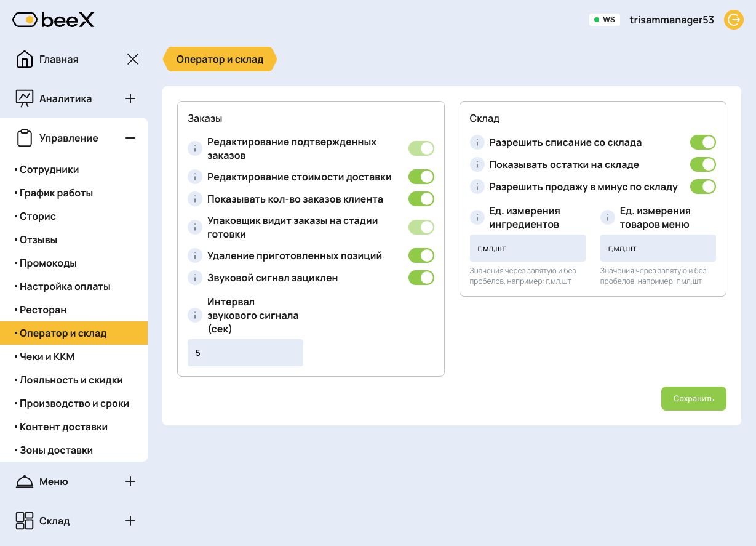Click the Сохранить button
Screen dimensions: 756x546
coord(694,398)
